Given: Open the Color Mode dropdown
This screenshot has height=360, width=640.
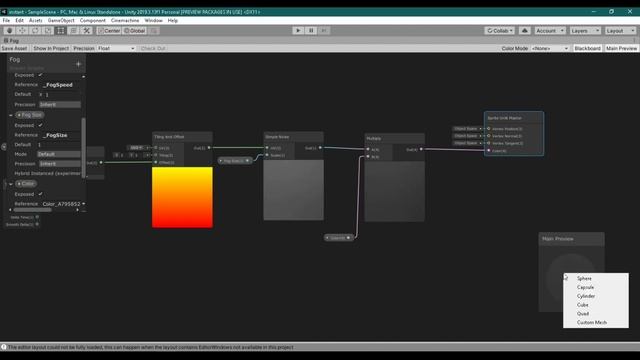Looking at the screenshot, I should 550,48.
